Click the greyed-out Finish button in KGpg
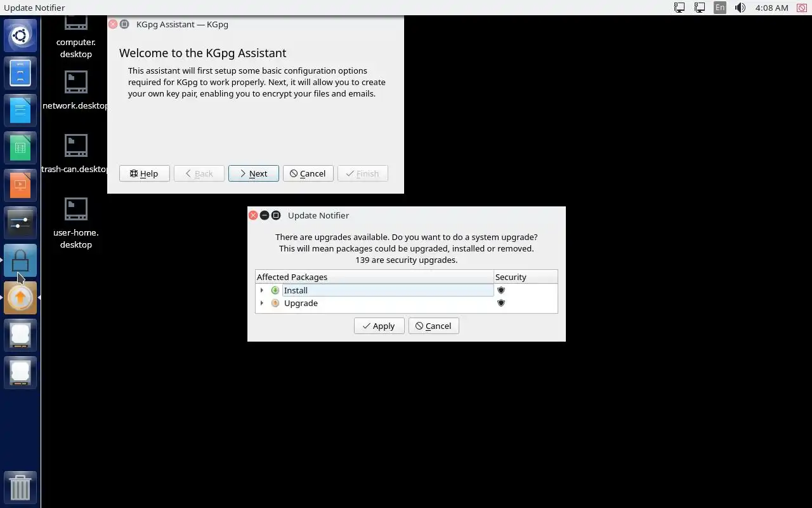Image resolution: width=812 pixels, height=508 pixels. [x=362, y=173]
